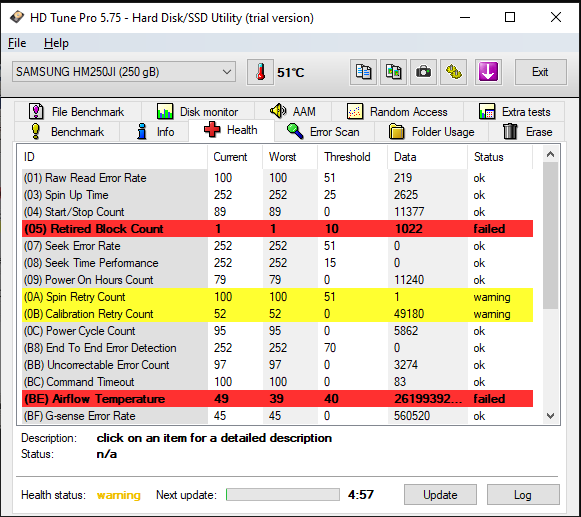Click the thermometer temperature icon
The image size is (581, 517).
tap(260, 72)
